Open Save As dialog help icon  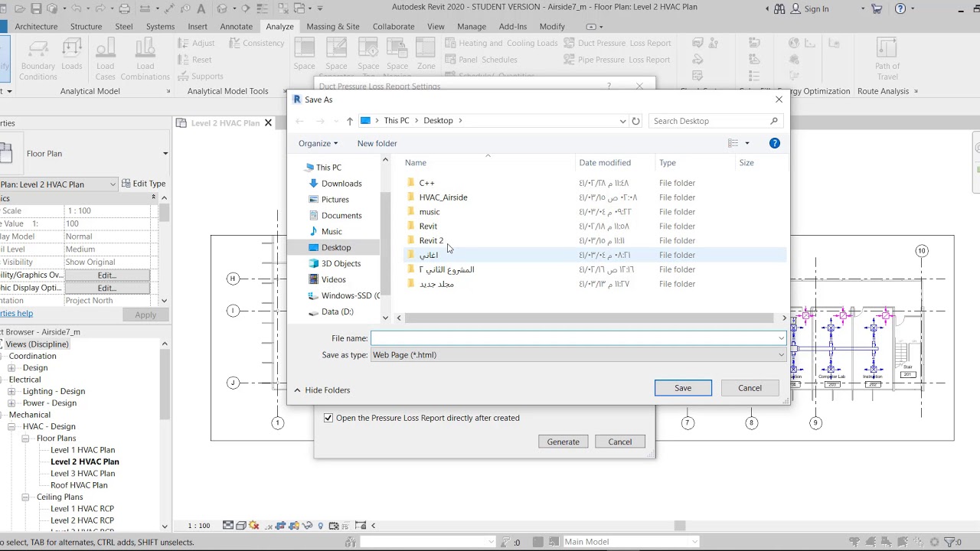pos(774,143)
